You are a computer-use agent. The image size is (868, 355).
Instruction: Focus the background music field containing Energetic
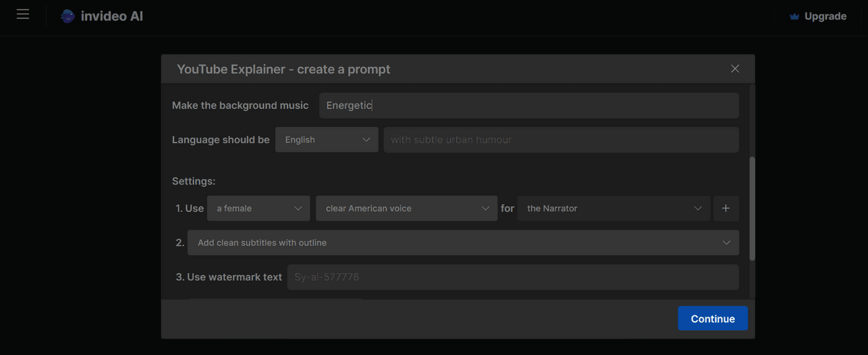(528, 105)
